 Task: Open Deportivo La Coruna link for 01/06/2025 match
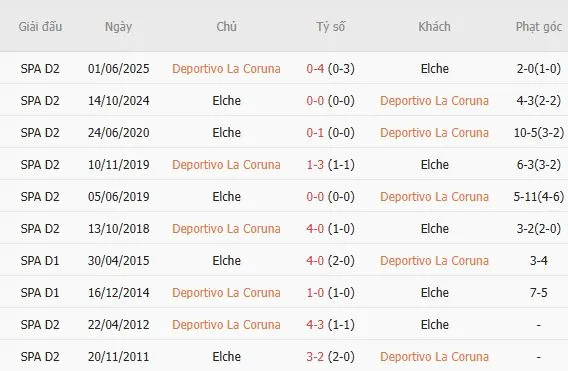226,69
